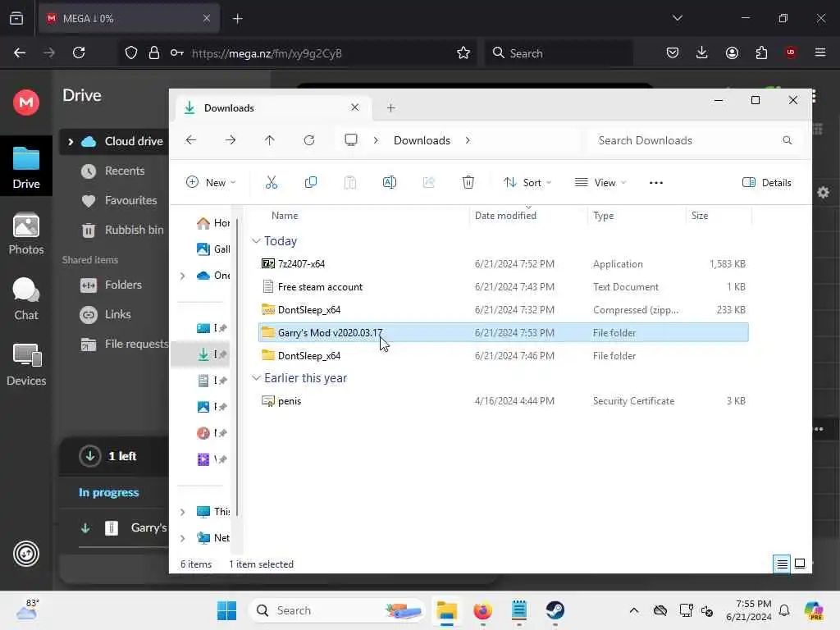
Task: Open Firefox hamburger application menu
Action: click(820, 52)
